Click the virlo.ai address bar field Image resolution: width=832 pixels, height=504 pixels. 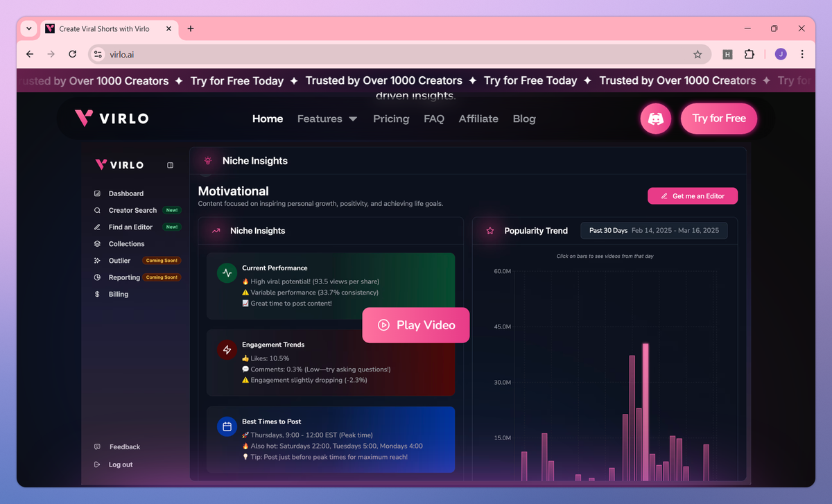tap(399, 54)
